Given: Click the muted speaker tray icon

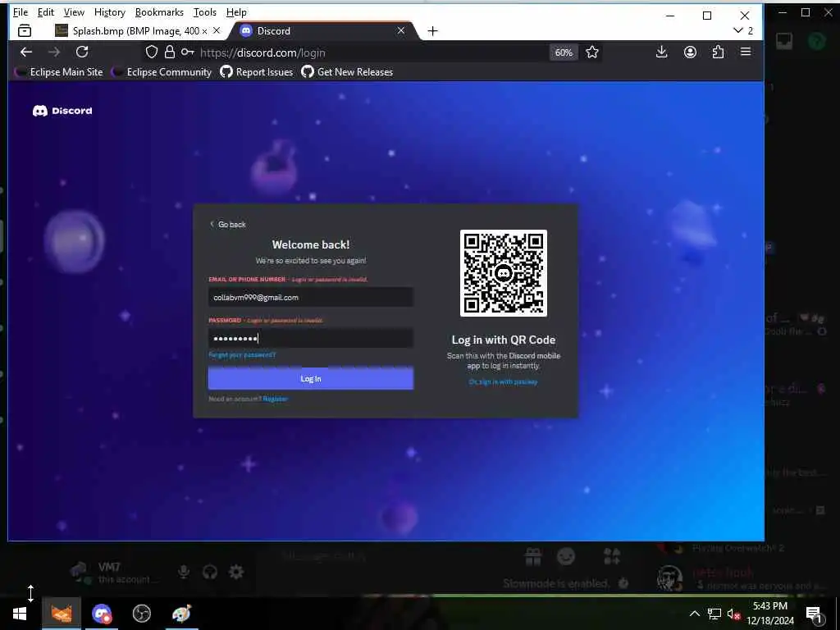Looking at the screenshot, I should point(733,614).
